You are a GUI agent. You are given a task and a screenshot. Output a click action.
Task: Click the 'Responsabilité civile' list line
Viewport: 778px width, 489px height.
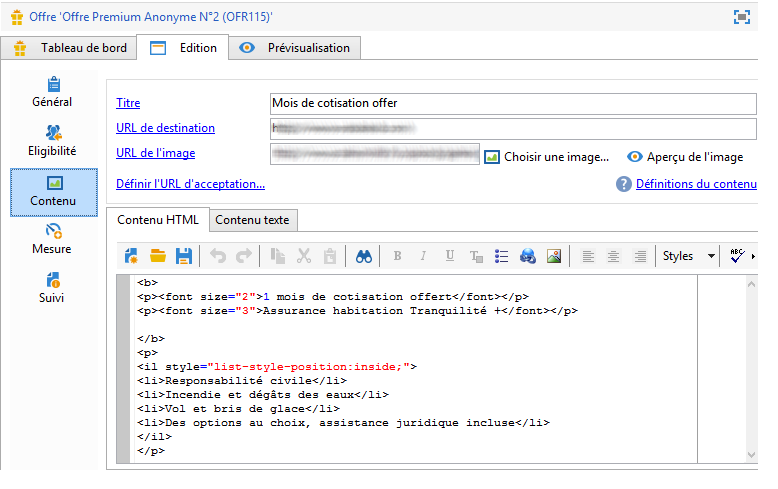click(x=242, y=381)
